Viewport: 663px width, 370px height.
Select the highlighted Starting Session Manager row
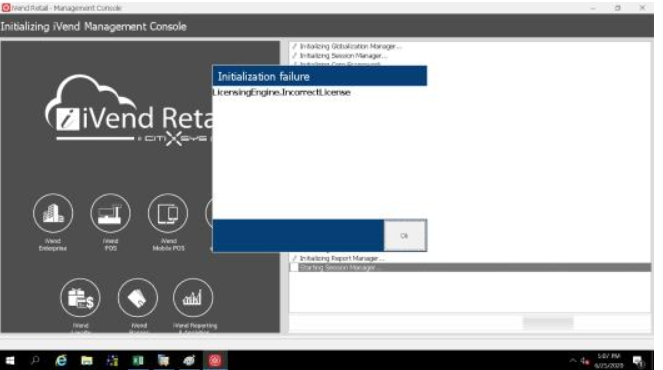point(470,268)
